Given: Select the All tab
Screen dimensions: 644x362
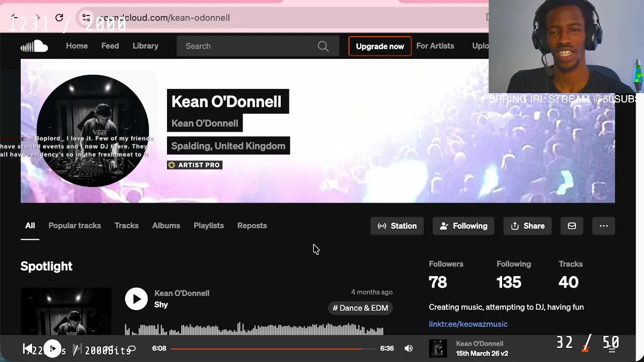Looking at the screenshot, I should coord(30,226).
